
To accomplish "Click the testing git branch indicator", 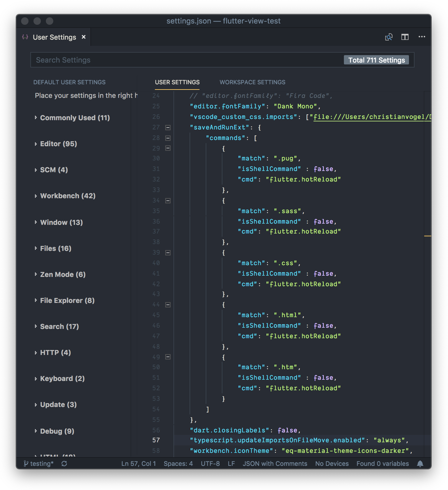I will 39,464.
